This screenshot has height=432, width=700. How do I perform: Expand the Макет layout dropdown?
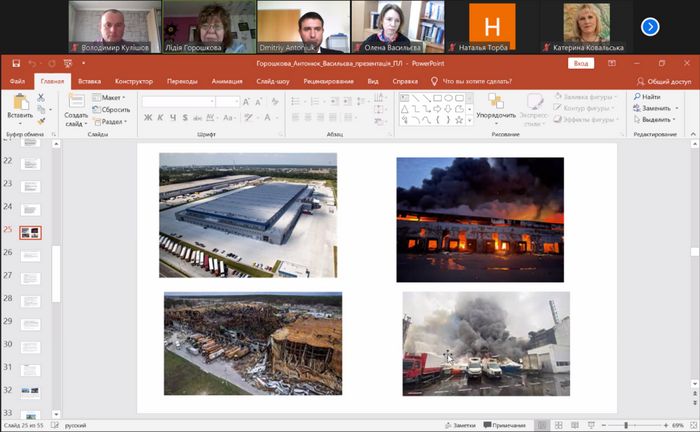coord(110,97)
